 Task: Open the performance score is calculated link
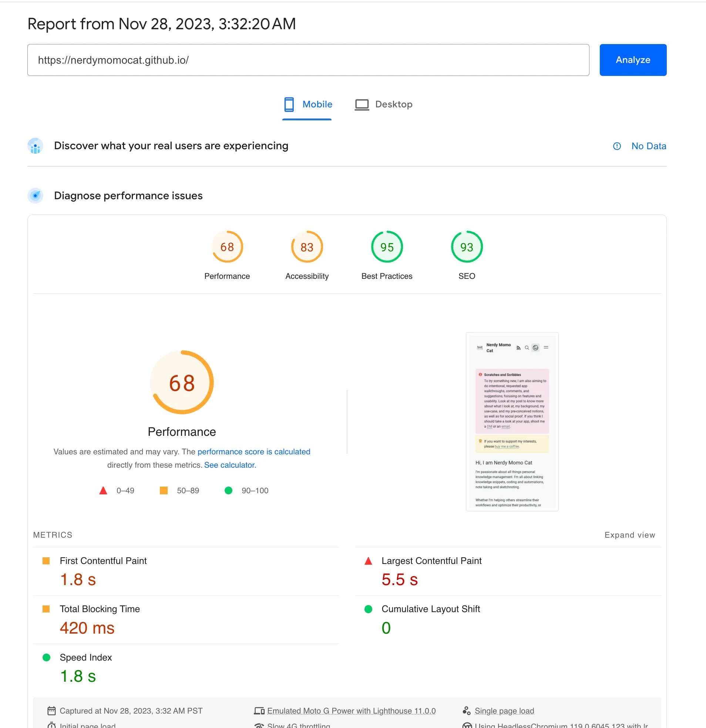click(253, 452)
